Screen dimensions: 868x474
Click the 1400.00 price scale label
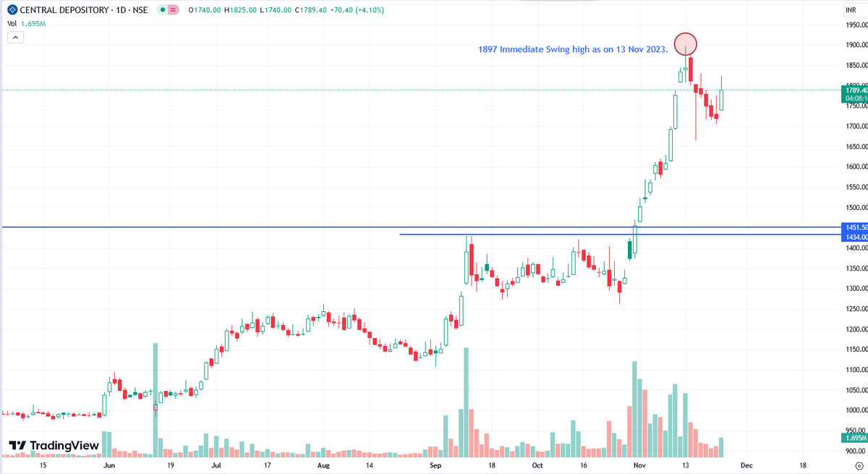click(x=856, y=248)
